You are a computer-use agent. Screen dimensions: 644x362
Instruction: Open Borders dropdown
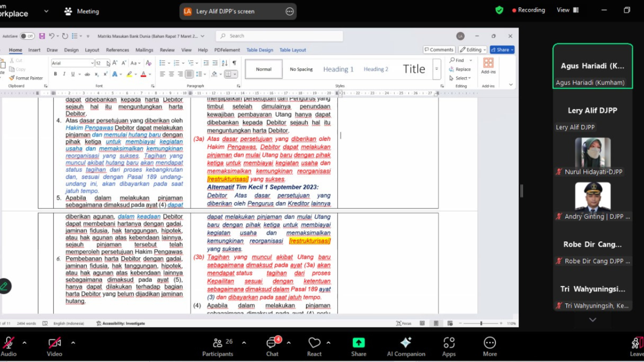(x=235, y=74)
